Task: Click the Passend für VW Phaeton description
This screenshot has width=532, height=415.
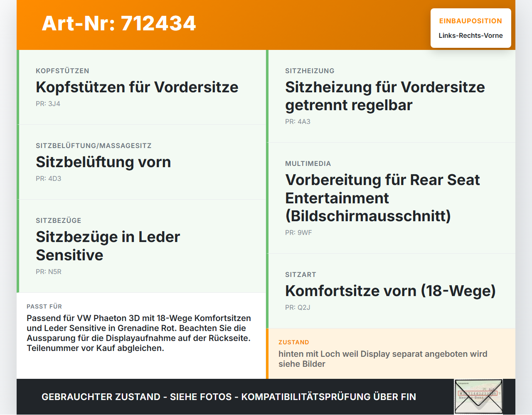Action: (x=139, y=333)
